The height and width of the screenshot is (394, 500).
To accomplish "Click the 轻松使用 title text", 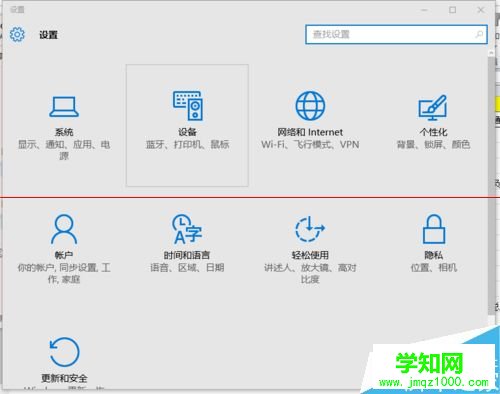I will (x=310, y=255).
